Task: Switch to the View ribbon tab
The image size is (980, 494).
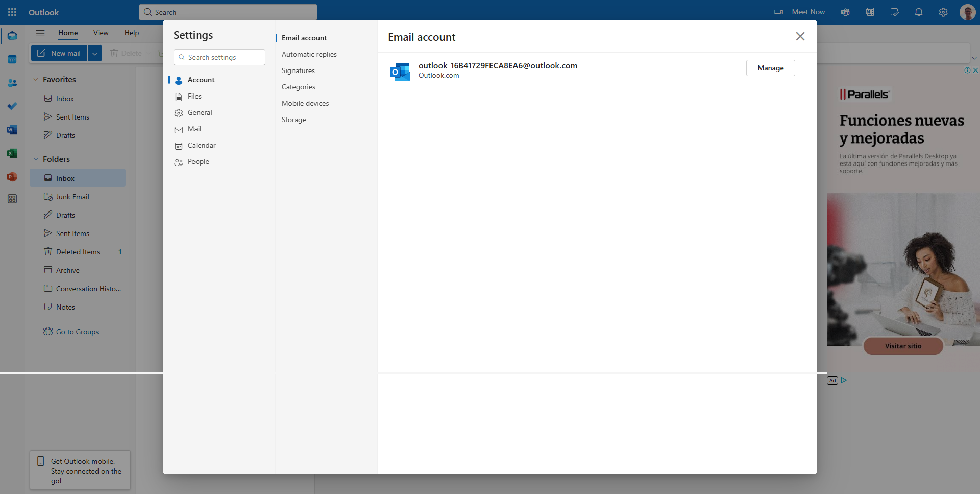Action: 101,33
